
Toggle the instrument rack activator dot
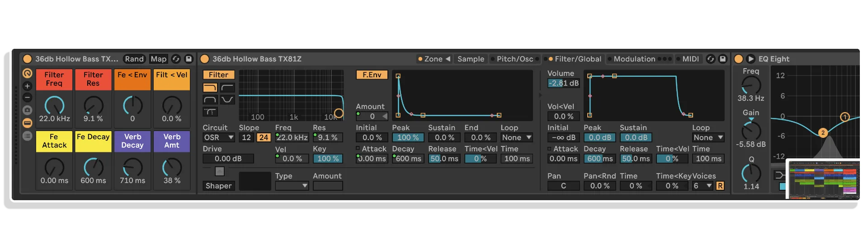(27, 59)
